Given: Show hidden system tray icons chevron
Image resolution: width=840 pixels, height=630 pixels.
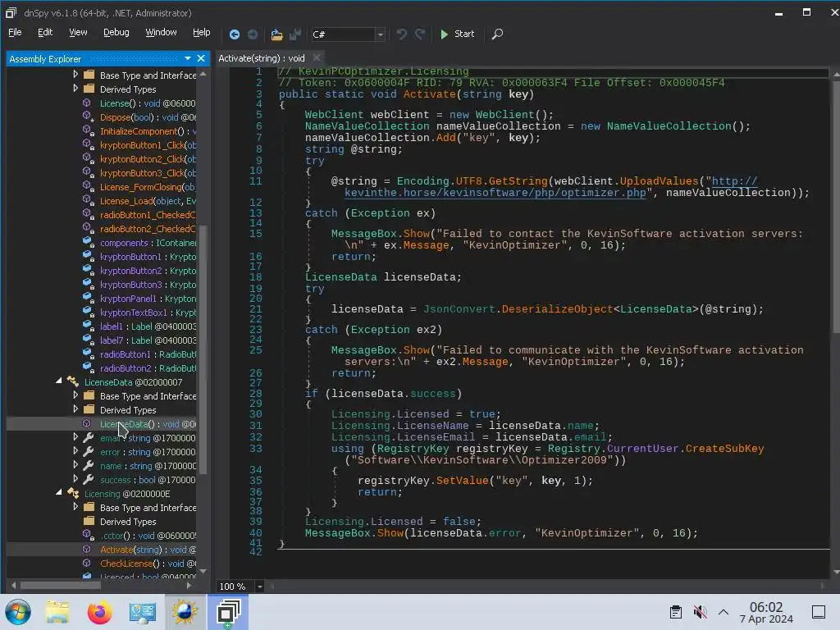Looking at the screenshot, I should [724, 612].
